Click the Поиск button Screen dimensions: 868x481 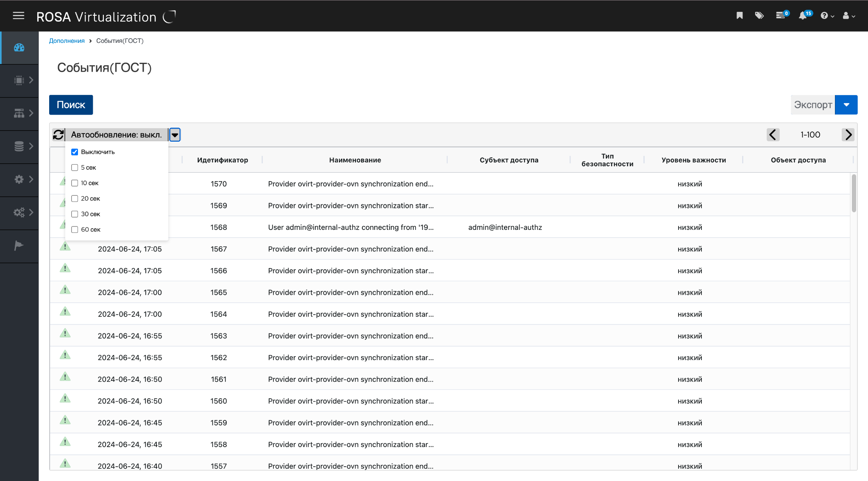[x=71, y=105]
